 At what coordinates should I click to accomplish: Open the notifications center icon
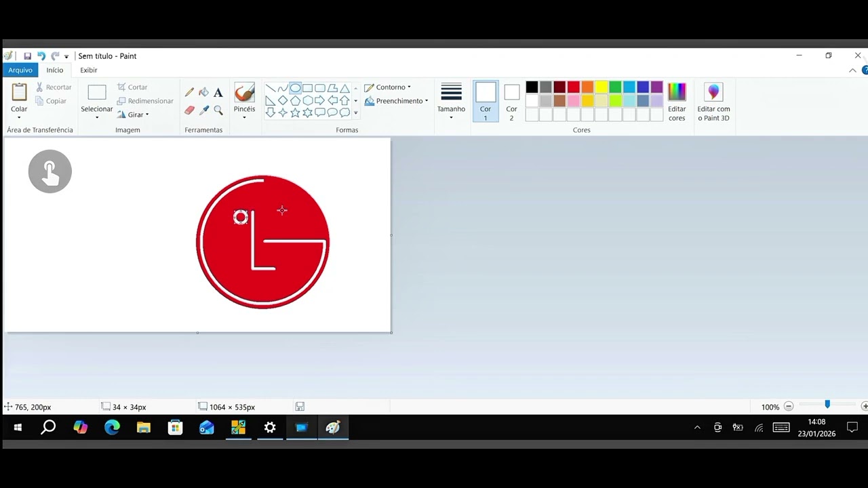[852, 428]
